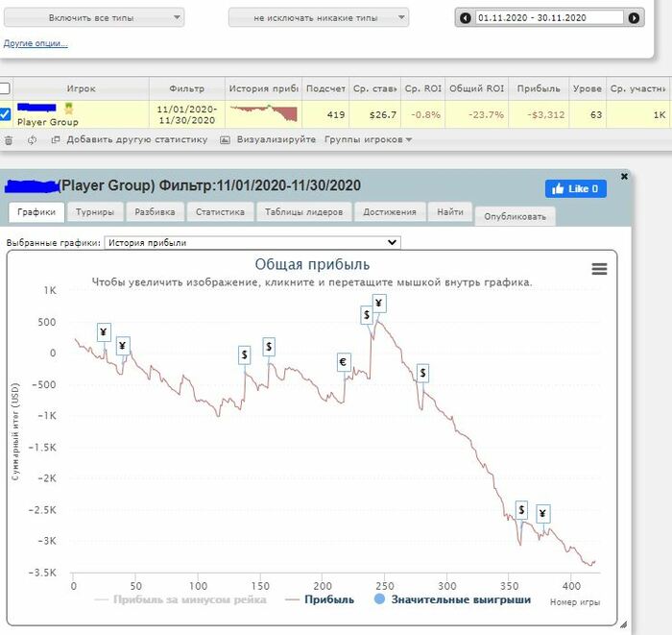Screen dimensions: 672x635
Task: Click the $26.7 average stake value
Action: coord(383,115)
